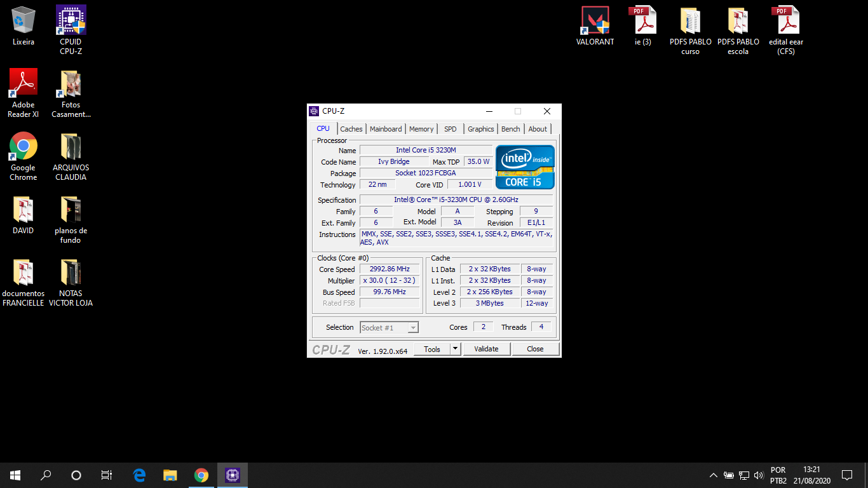
Task: Launch Microsoft Edge from taskbar
Action: [x=140, y=475]
